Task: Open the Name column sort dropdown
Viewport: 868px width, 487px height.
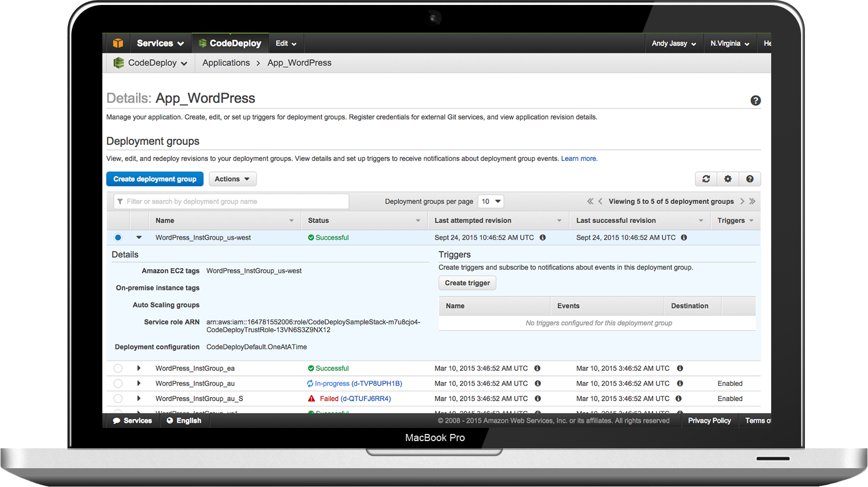Action: click(x=292, y=221)
